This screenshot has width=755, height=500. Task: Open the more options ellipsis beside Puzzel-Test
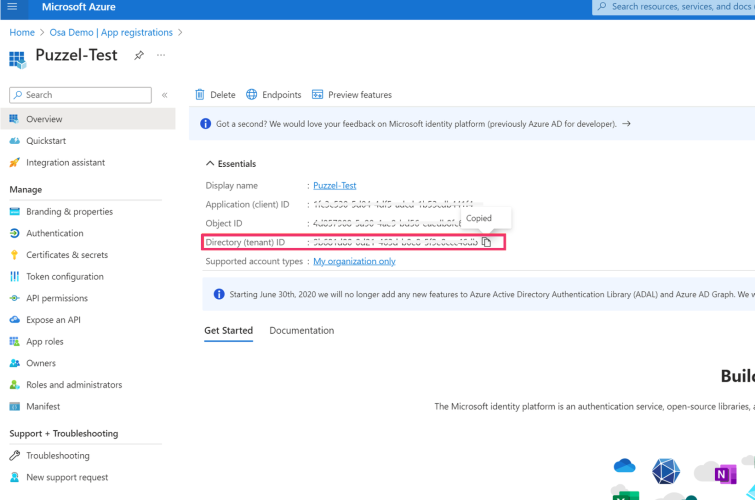pos(161,56)
